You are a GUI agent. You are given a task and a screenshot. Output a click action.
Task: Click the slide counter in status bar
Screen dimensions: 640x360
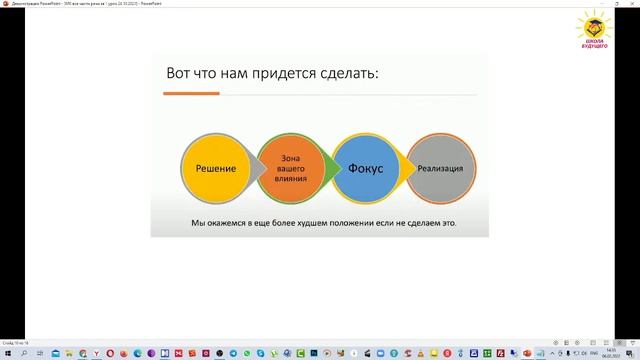point(15,343)
